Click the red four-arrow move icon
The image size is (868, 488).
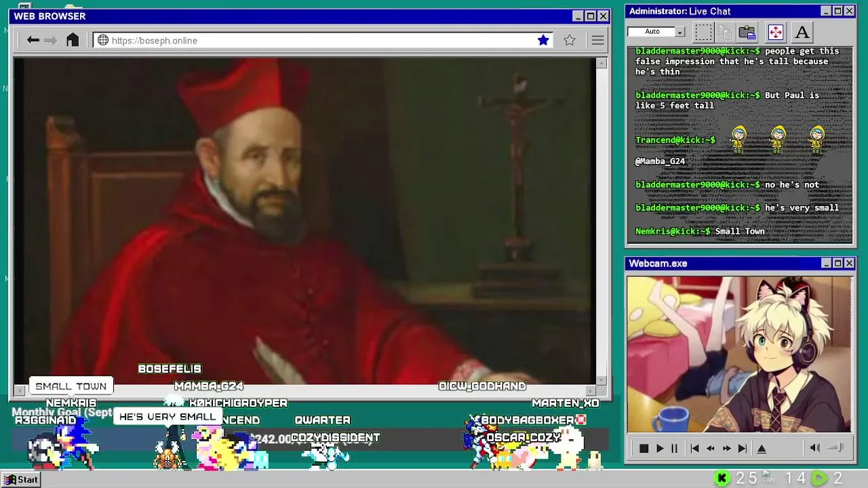[x=775, y=32]
